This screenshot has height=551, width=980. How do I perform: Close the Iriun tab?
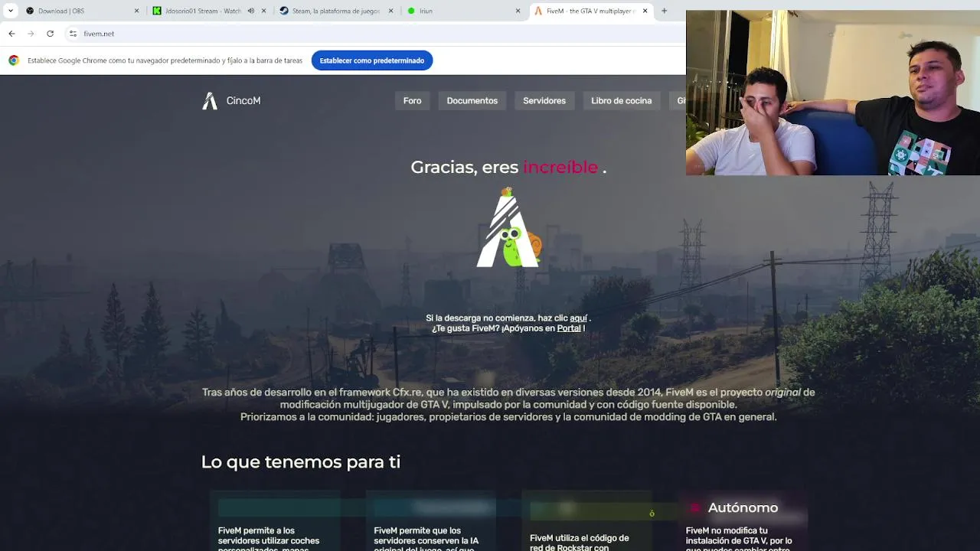(x=518, y=11)
